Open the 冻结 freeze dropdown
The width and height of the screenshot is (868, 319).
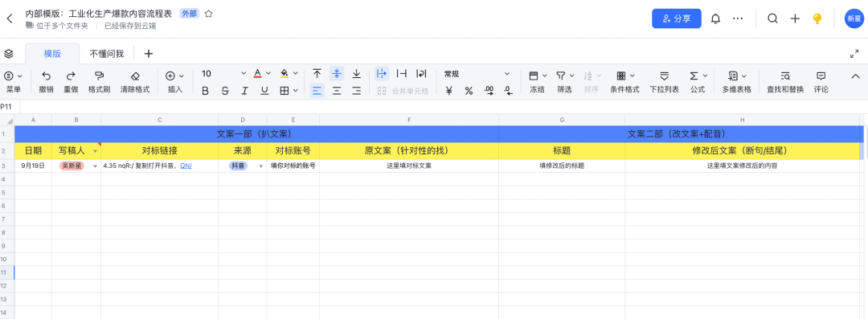(538, 81)
